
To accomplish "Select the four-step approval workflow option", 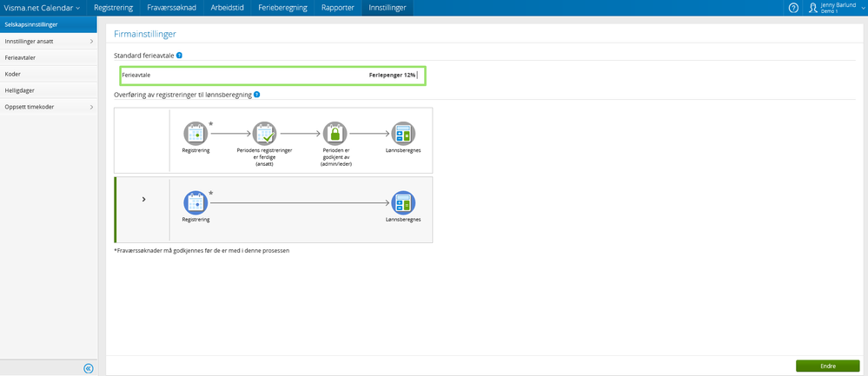I will pos(142,139).
